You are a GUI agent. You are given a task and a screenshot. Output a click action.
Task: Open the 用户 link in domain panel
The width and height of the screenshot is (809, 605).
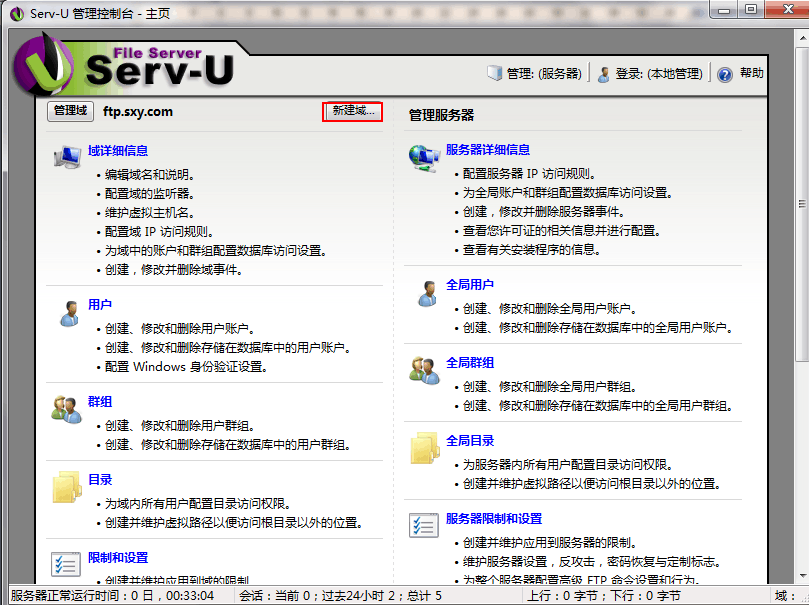tap(100, 305)
